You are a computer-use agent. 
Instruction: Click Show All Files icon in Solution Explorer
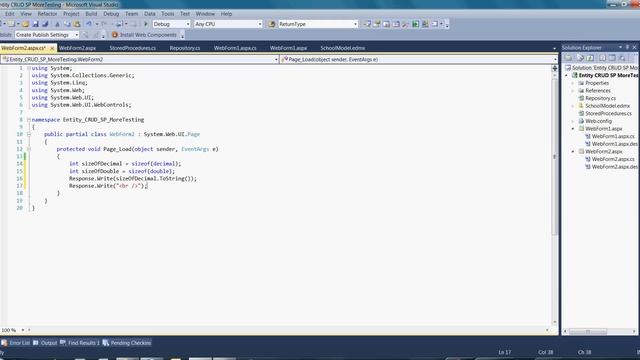(580, 58)
